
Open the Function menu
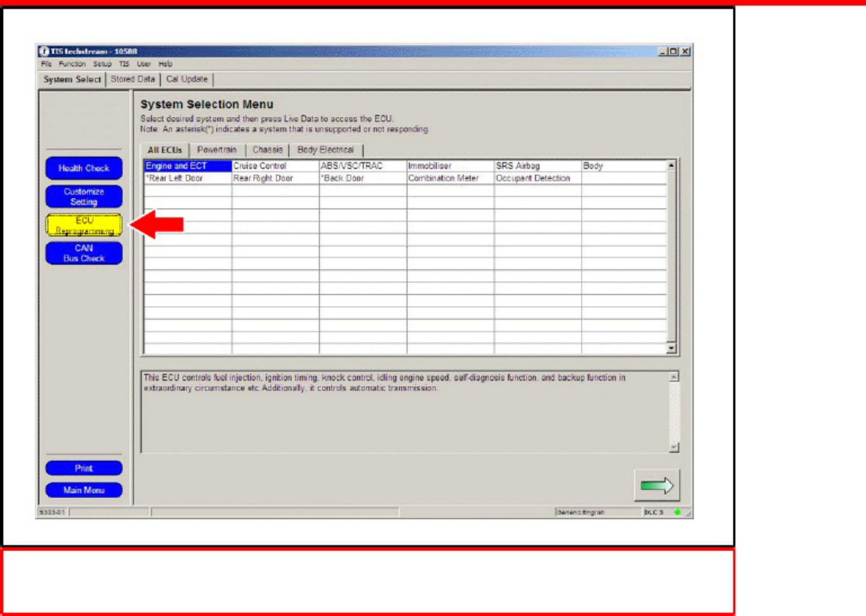tap(72, 64)
